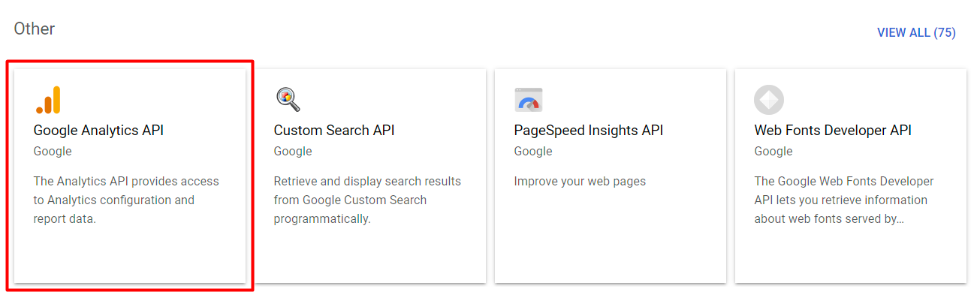The width and height of the screenshot is (980, 298).
Task: Select the empty bottom of Google Analytics card
Action: [x=130, y=255]
